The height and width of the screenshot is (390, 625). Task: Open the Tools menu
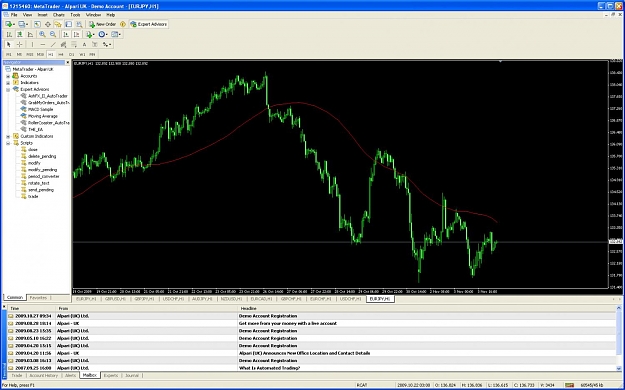[x=75, y=15]
